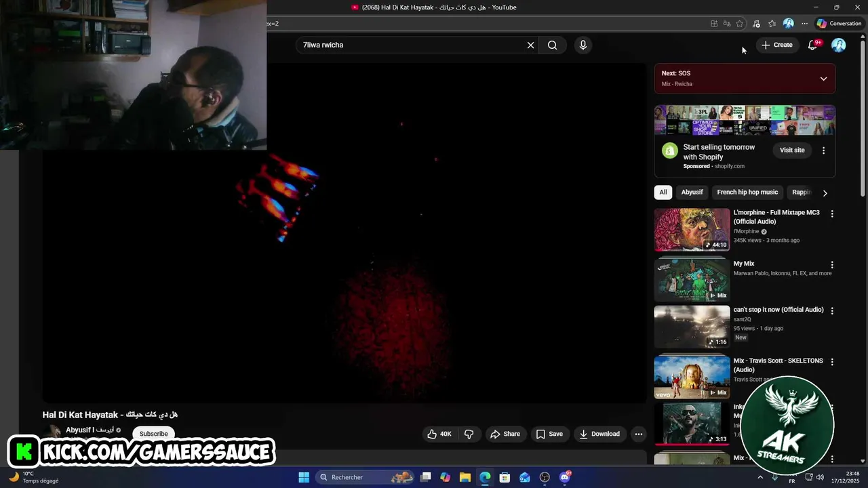
Task: Open the 'My Mix' video title
Action: (x=744, y=264)
